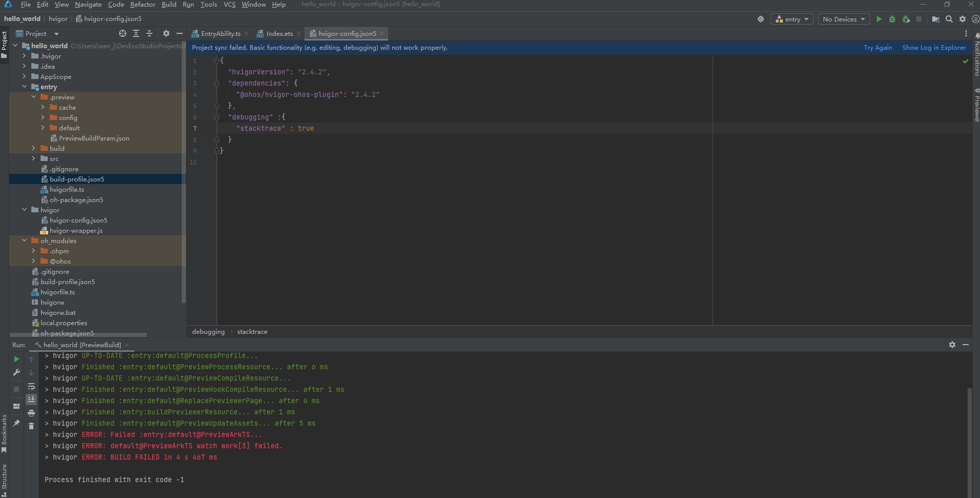Toggle the Project tool window stripe button
Screen dimensions: 980x498
point(4,45)
